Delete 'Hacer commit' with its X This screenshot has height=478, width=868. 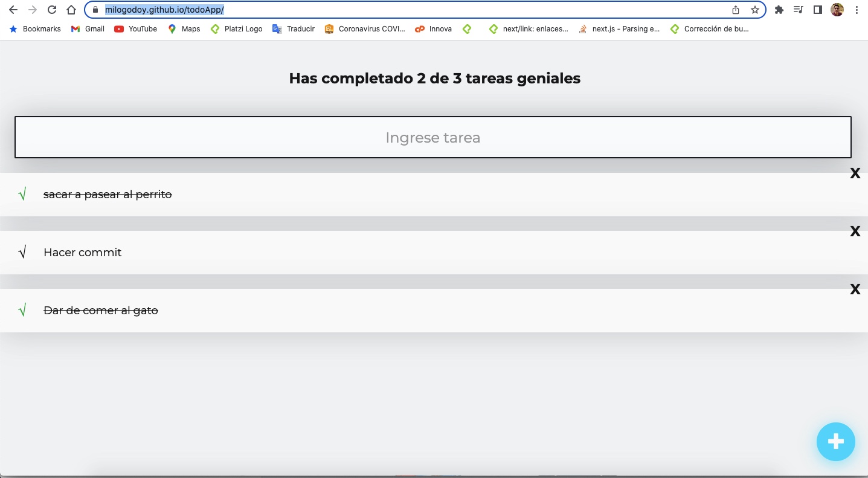[x=855, y=231]
